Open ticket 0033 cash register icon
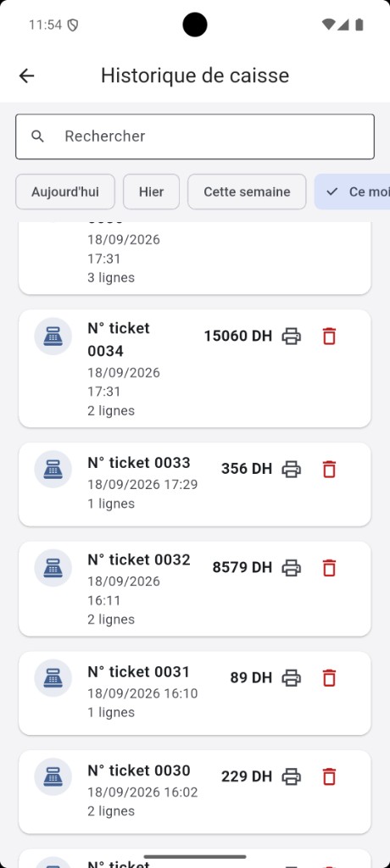The width and height of the screenshot is (390, 868). 53,469
